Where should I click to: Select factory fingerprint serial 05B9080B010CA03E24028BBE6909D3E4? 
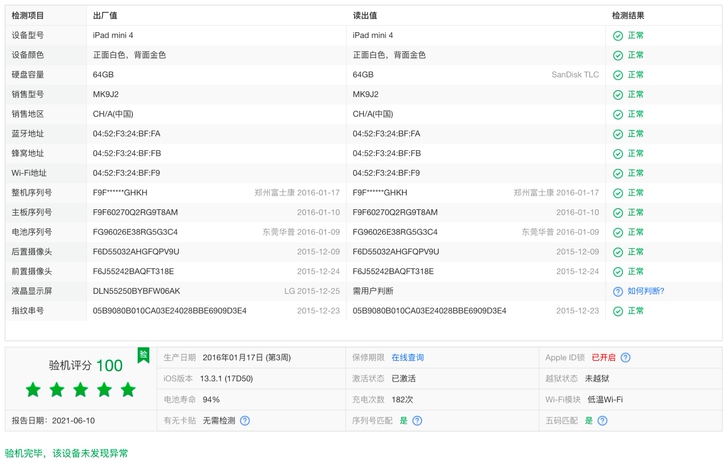(169, 311)
